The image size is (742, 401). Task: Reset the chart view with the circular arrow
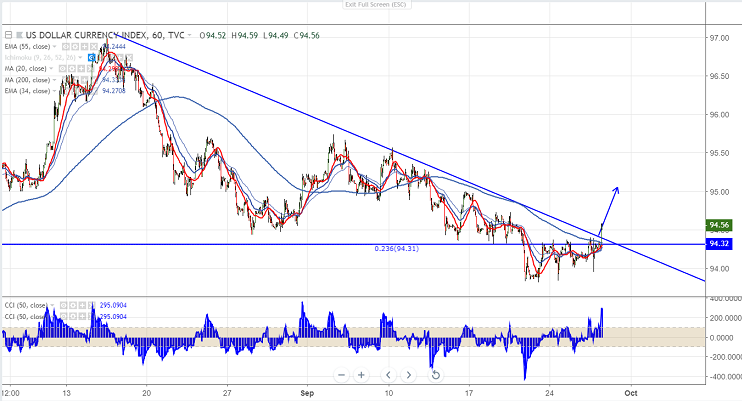[x=436, y=375]
